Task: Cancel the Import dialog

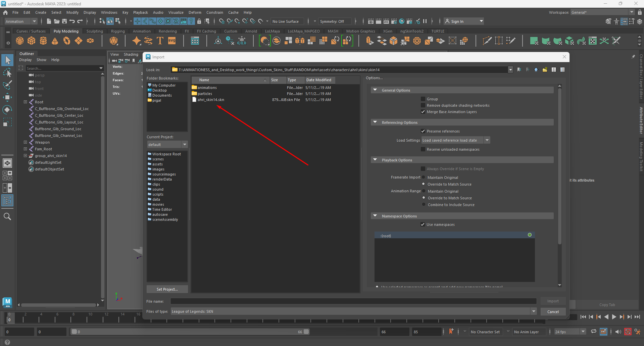Action: 553,312
